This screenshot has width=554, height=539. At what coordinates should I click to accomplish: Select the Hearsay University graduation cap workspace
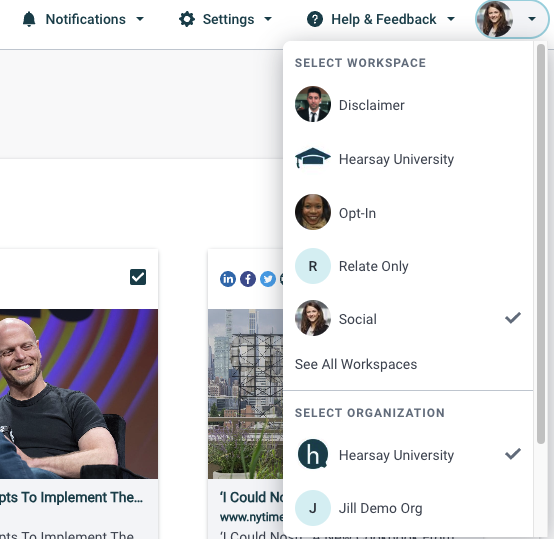[408, 159]
